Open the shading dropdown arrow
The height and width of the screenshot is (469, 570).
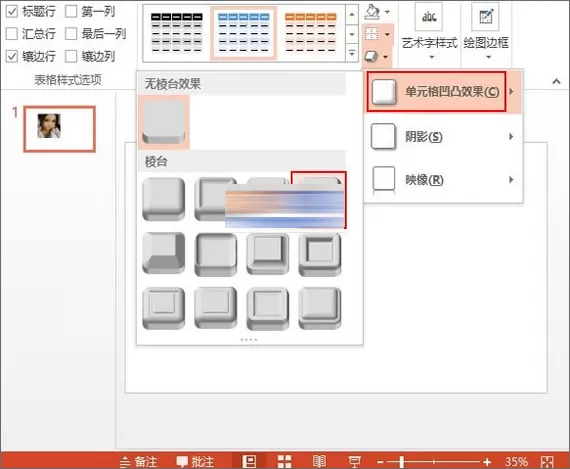(x=388, y=12)
